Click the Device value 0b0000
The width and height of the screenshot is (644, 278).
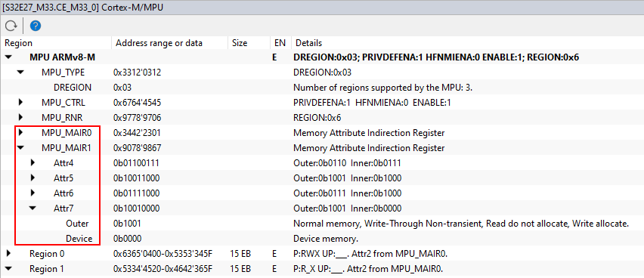(128, 239)
